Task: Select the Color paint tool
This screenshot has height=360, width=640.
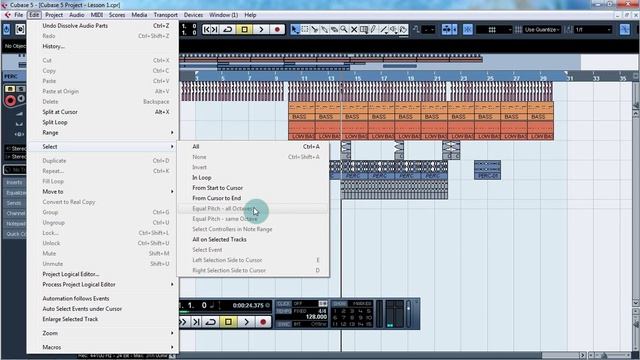Action: [403, 29]
